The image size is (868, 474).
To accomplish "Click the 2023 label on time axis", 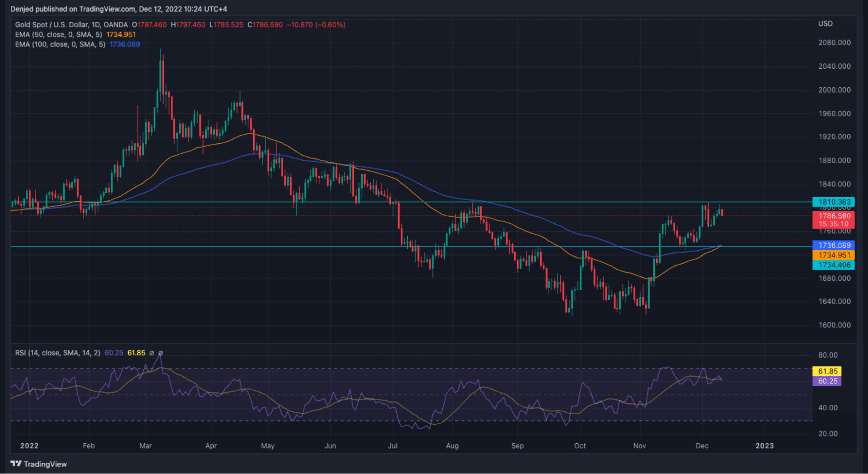I will click(x=764, y=446).
